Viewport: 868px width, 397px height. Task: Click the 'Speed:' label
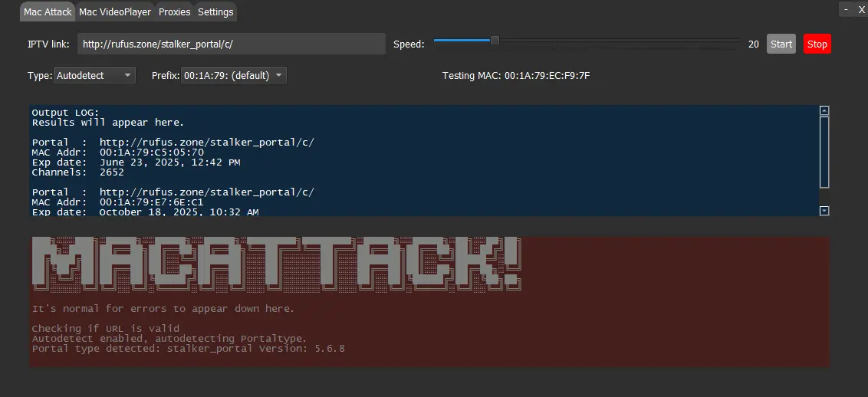(x=409, y=44)
